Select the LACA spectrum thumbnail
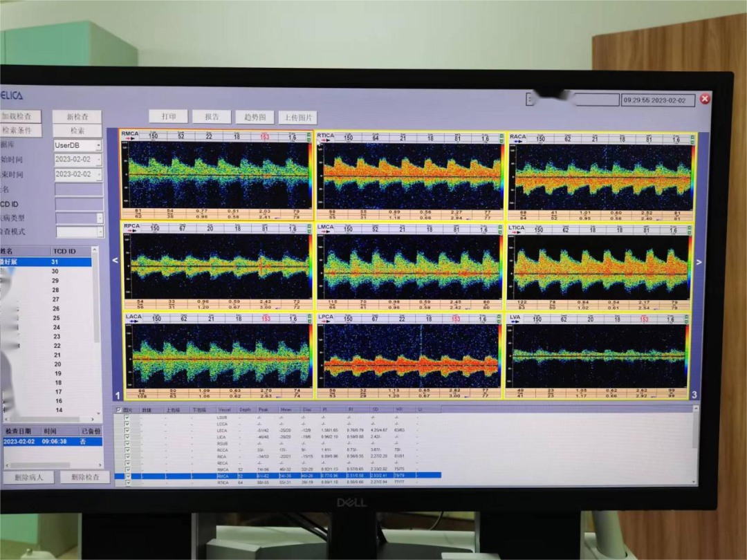The image size is (747, 560). (x=218, y=356)
